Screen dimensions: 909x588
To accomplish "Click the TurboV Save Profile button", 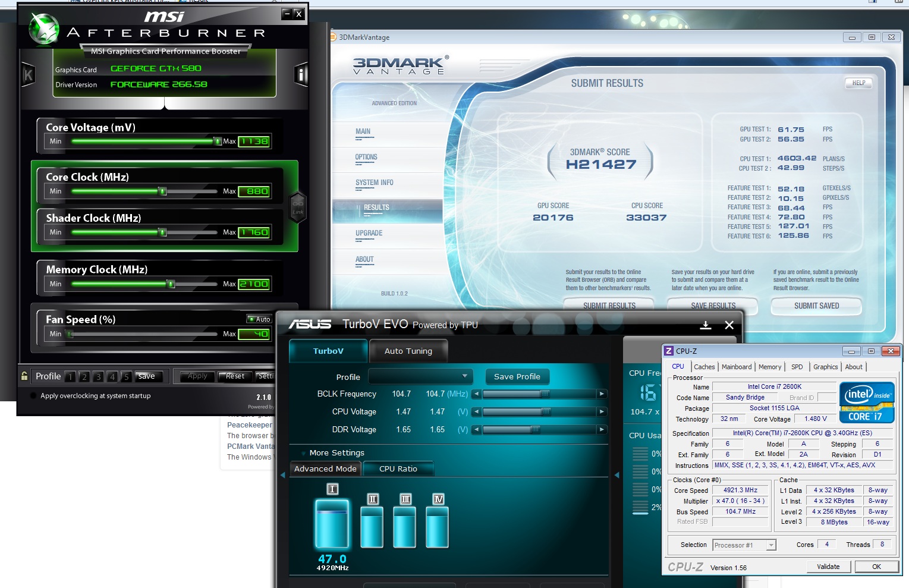I will point(517,376).
